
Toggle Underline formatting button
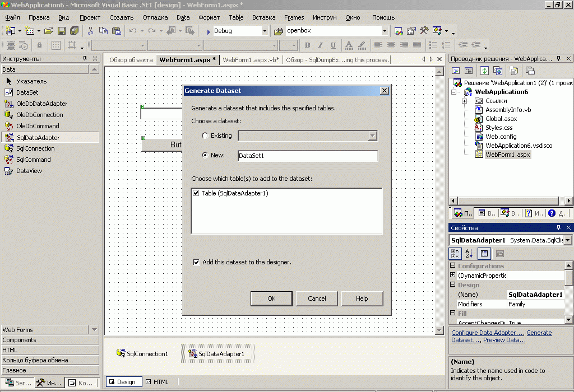pos(333,45)
